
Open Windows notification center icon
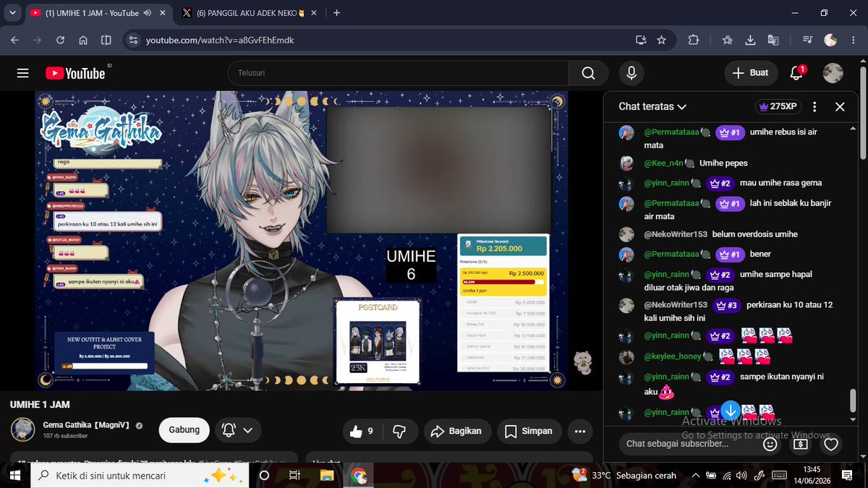tap(848, 475)
